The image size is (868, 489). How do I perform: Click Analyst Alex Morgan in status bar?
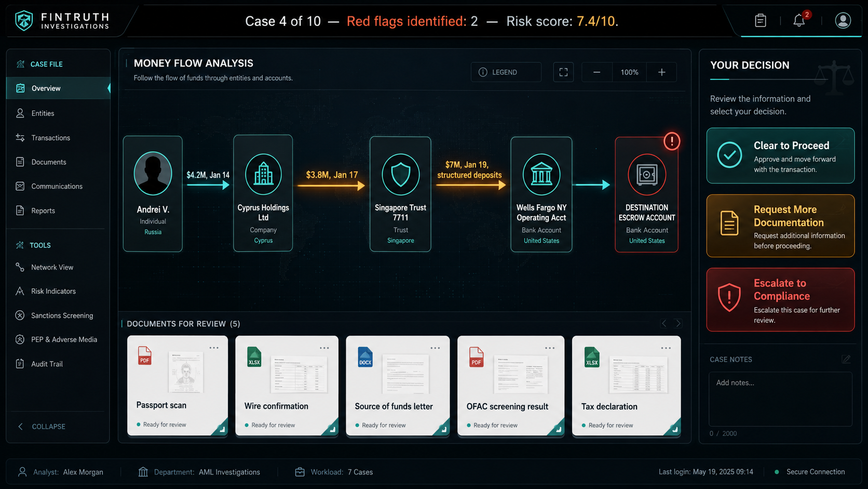61,472
